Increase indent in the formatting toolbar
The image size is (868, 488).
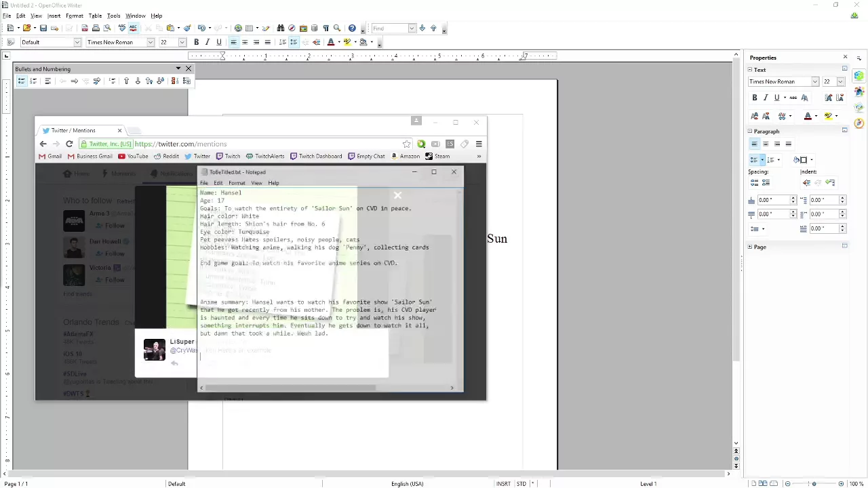316,42
